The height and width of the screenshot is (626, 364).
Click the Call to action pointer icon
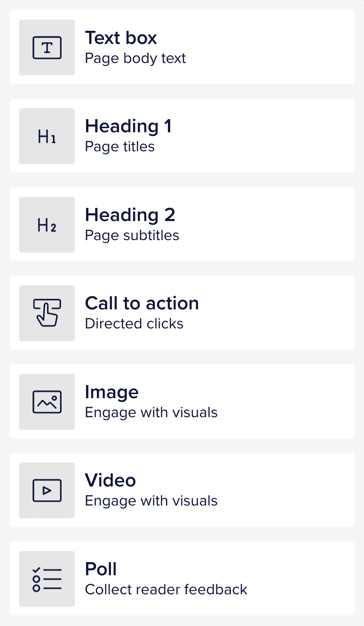click(x=47, y=313)
